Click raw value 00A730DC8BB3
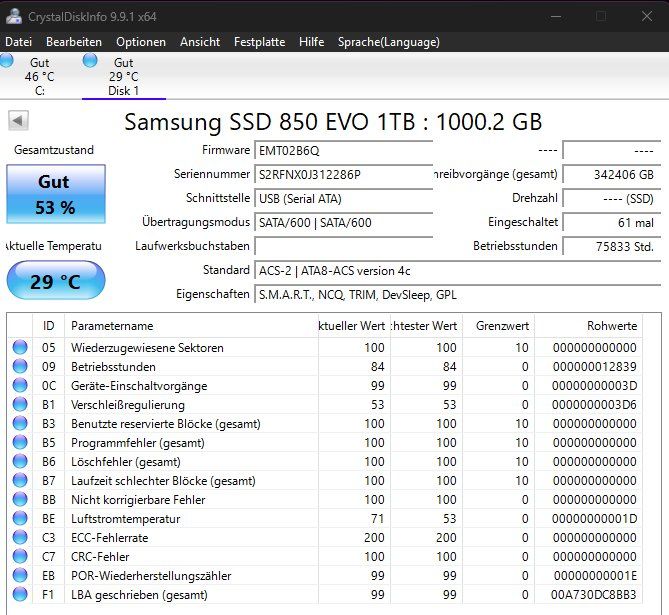The width and height of the screenshot is (669, 615). [x=593, y=595]
